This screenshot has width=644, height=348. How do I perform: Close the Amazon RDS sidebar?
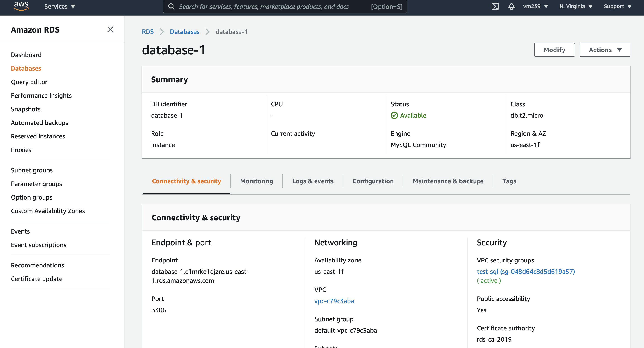coord(110,29)
